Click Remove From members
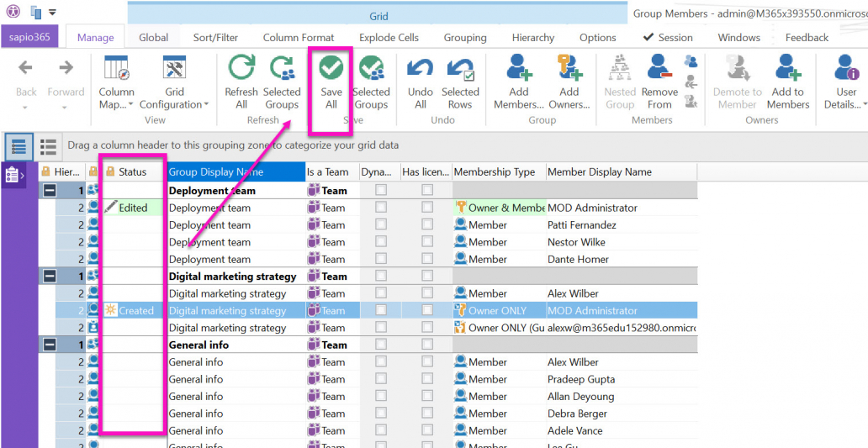The height and width of the screenshot is (448, 868). [659, 83]
